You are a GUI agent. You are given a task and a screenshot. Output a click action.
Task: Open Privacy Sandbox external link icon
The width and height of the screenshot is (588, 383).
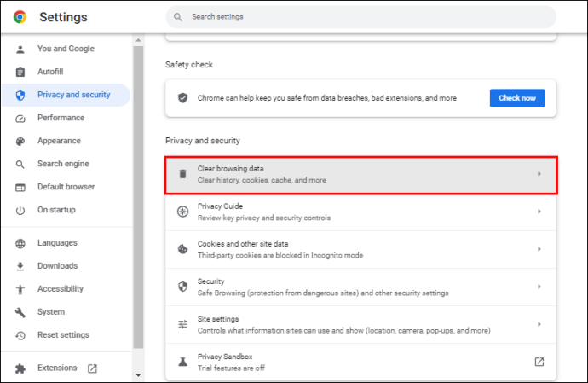point(539,362)
